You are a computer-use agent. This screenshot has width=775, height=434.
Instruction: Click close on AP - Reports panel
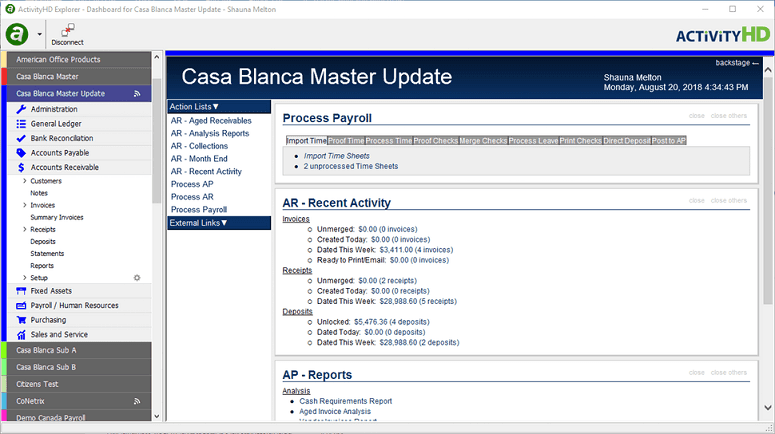(x=697, y=373)
